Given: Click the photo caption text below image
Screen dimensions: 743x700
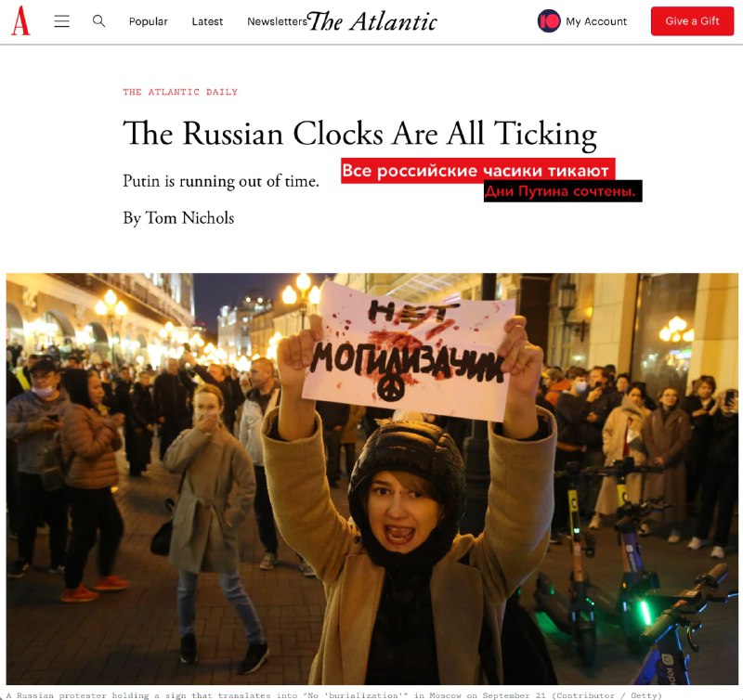Looking at the screenshot, I should pos(333,695).
